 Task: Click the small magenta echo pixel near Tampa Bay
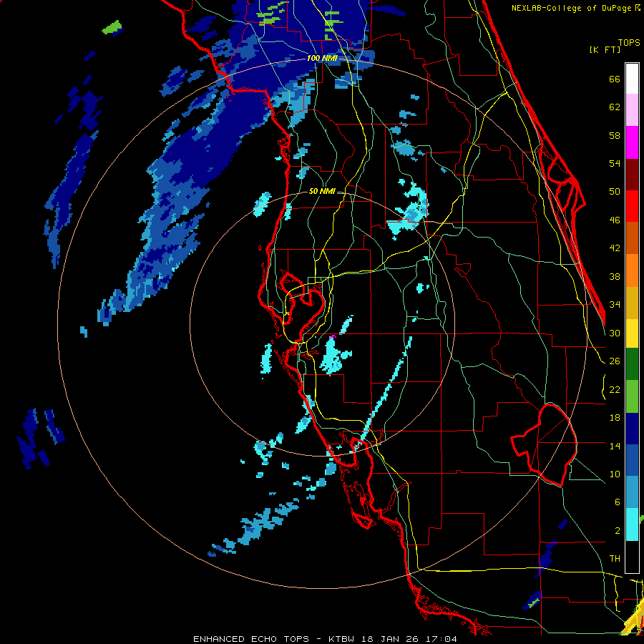tap(333, 337)
